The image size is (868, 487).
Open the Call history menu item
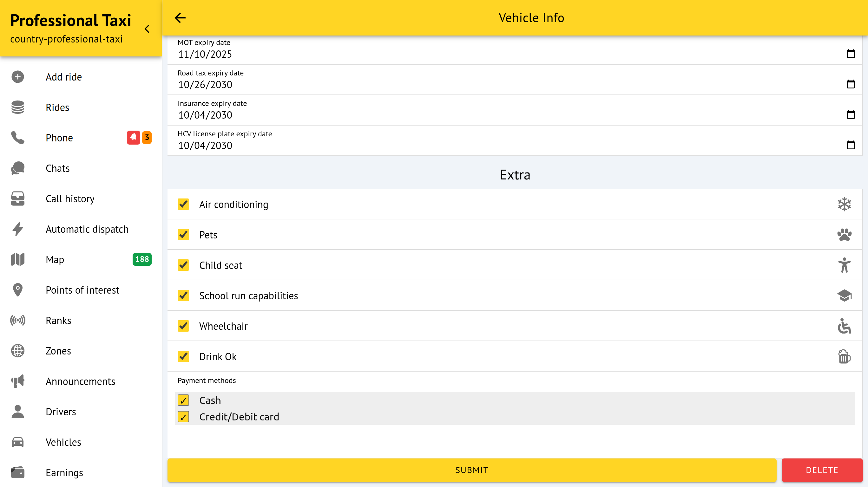pyautogui.click(x=70, y=199)
